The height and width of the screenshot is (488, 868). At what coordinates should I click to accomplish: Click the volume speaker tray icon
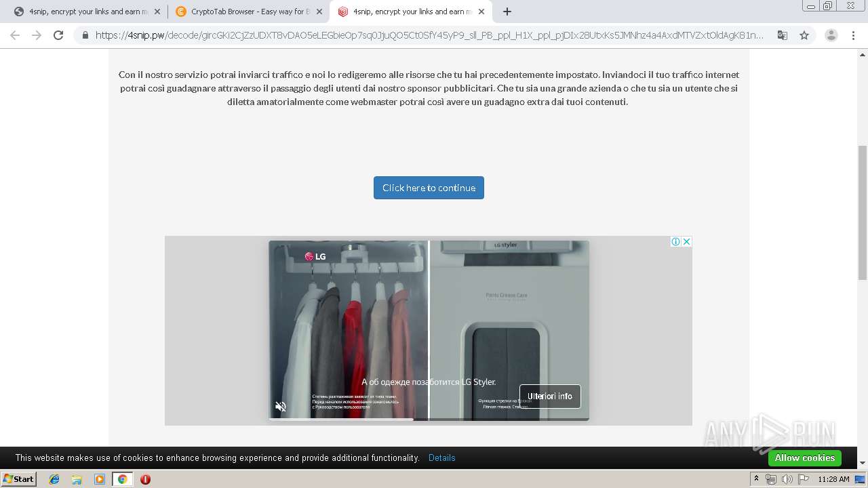click(x=787, y=479)
